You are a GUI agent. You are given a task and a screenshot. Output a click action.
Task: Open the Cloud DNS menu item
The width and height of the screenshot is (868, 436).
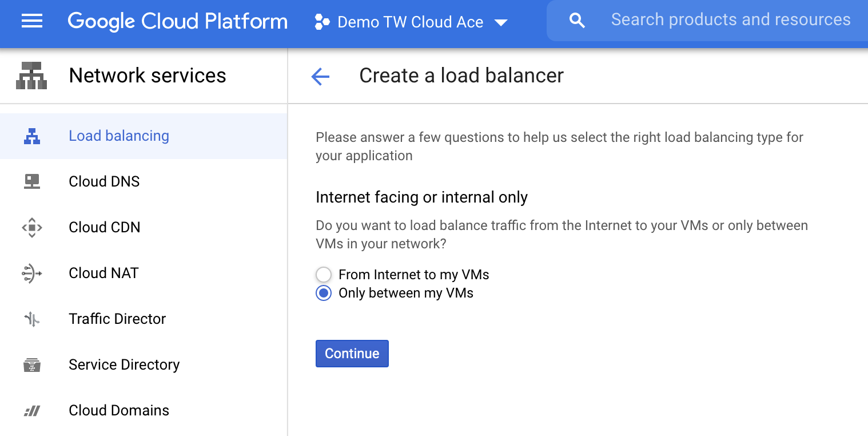pyautogui.click(x=104, y=181)
